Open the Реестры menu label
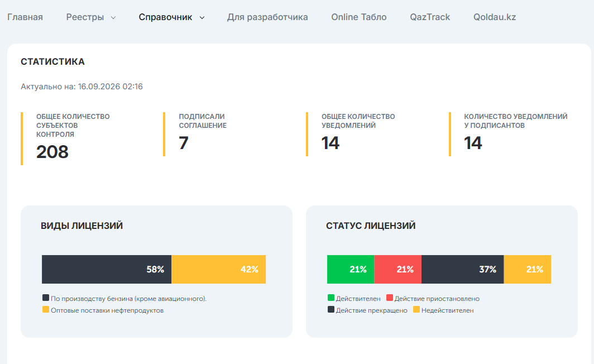Screen dimensions: 594x364 click(x=85, y=17)
